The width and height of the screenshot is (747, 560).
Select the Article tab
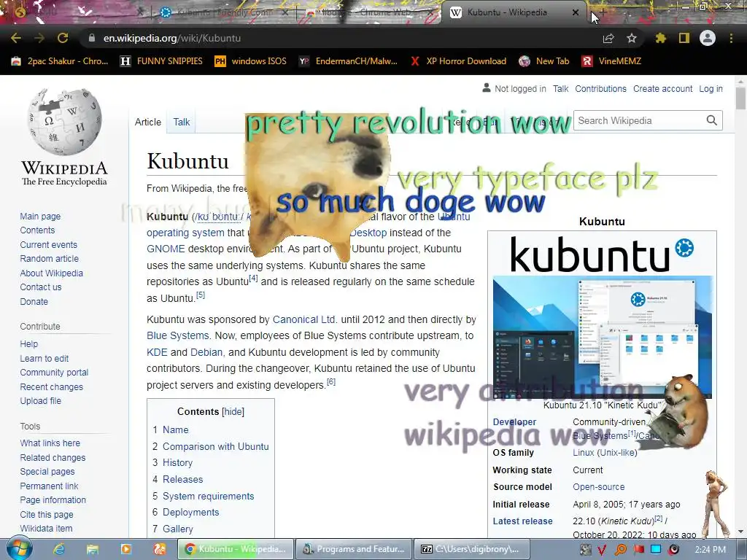pos(147,122)
